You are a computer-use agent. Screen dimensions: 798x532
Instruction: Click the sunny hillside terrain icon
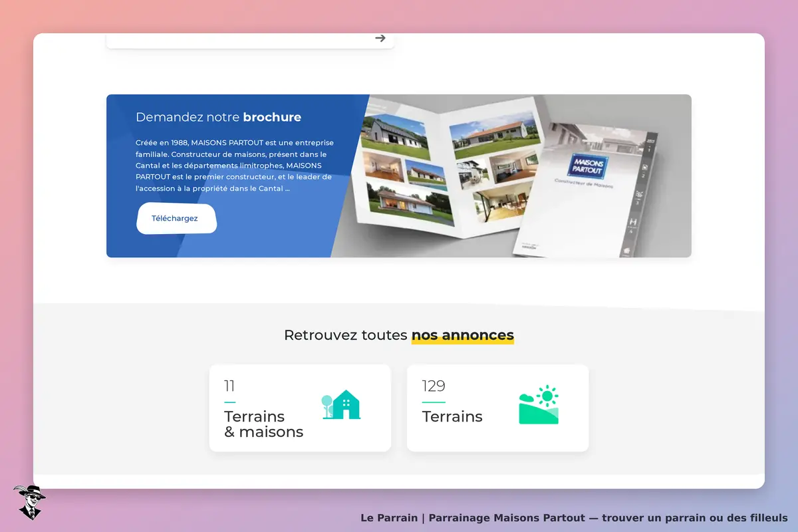(x=539, y=404)
